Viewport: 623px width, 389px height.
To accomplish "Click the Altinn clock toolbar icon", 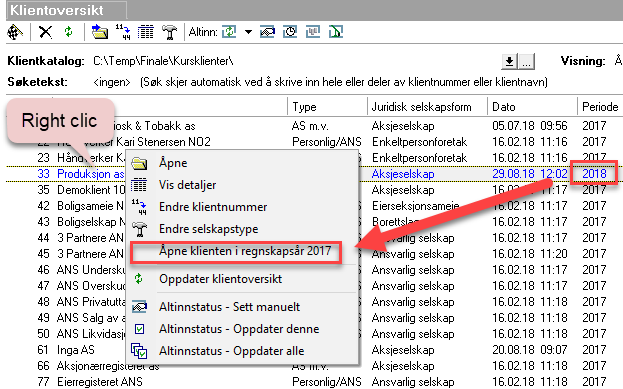I will pyautogui.click(x=290, y=32).
